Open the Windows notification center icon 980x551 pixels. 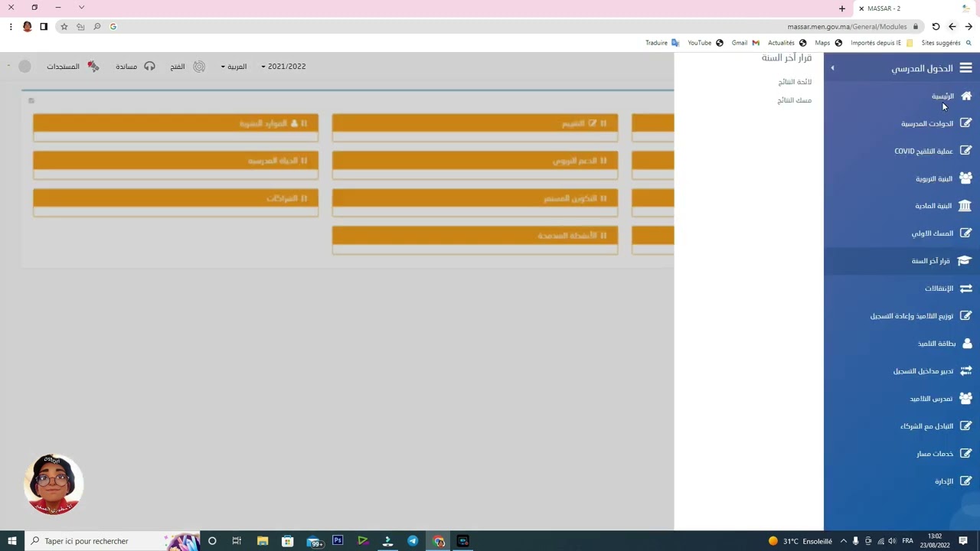[963, 541]
